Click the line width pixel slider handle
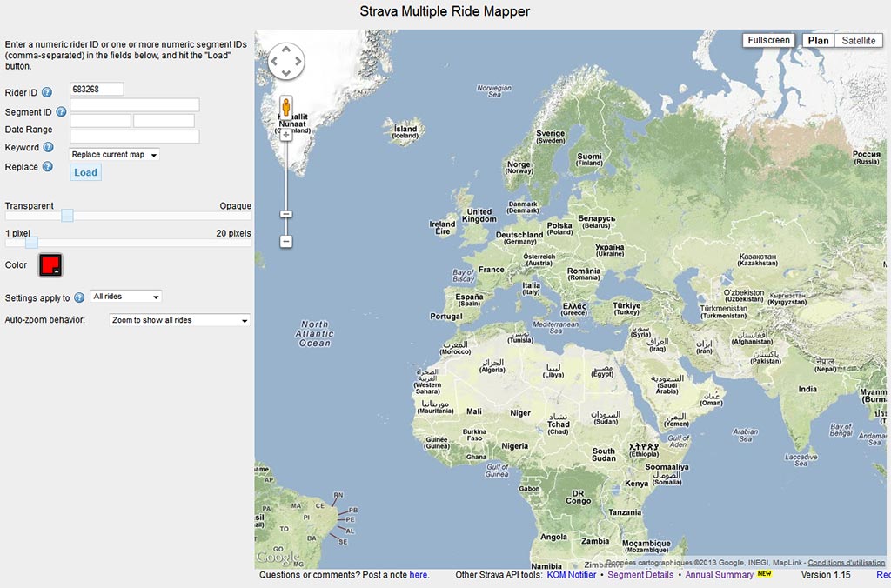 coord(32,242)
